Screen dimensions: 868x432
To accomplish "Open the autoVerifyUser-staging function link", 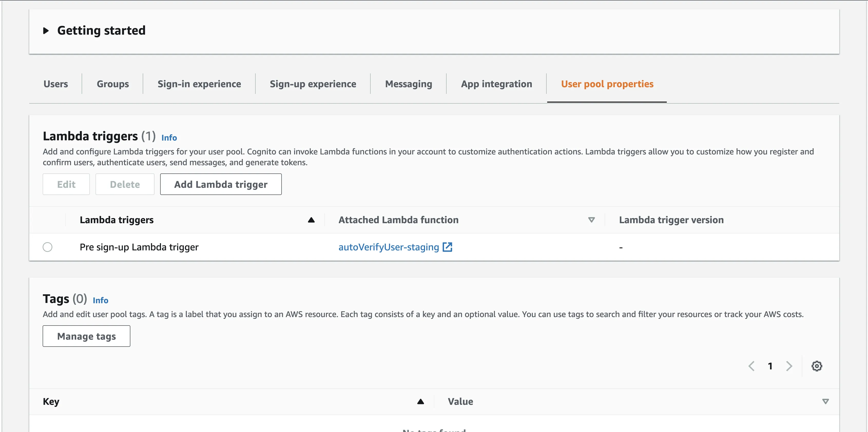I will (x=388, y=247).
